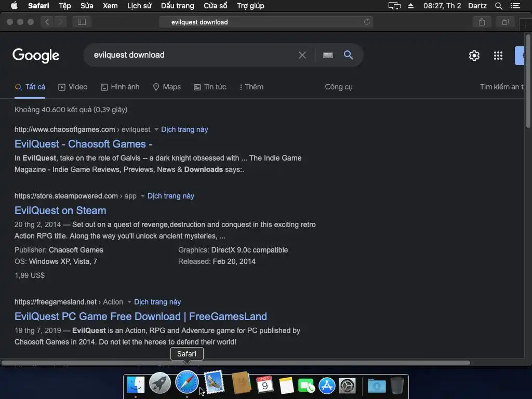Open EvilQuest - Chaosoft Games link
The height and width of the screenshot is (399, 532).
coord(83,144)
